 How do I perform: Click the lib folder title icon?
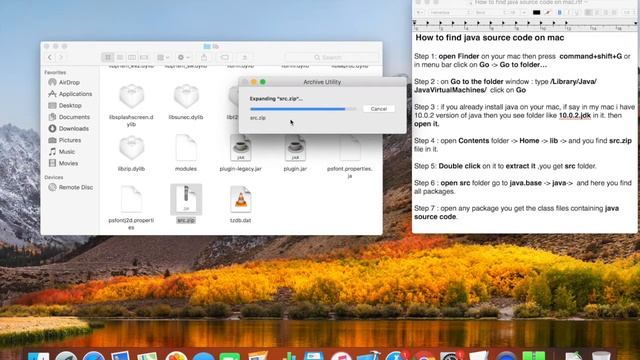(x=207, y=47)
